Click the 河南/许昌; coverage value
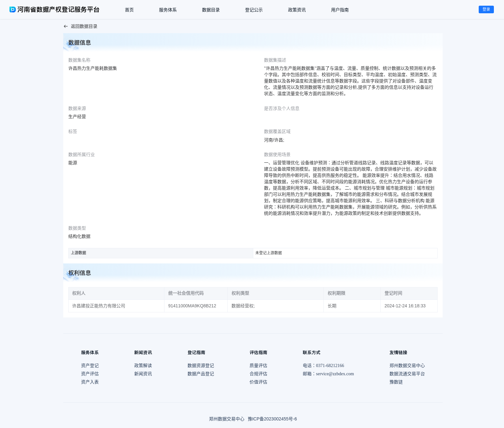This screenshot has width=504, height=428. point(274,140)
